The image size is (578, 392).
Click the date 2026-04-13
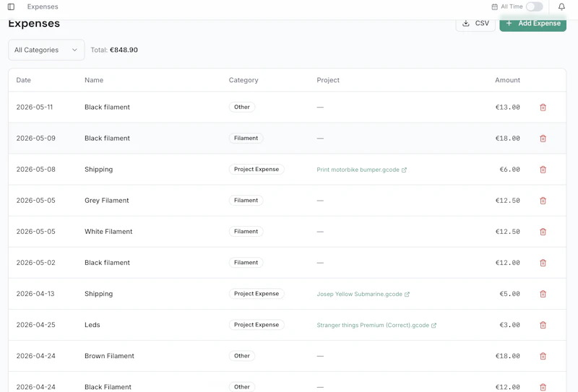coord(35,294)
